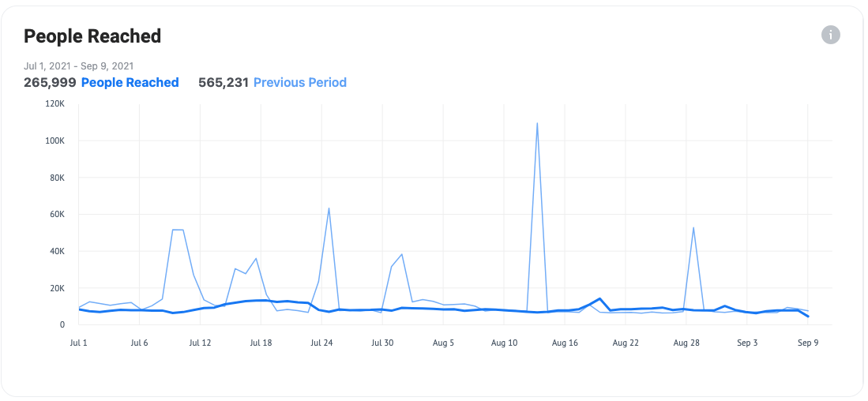This screenshot has height=401, width=868.
Task: Click the People Reached card title
Action: point(92,36)
